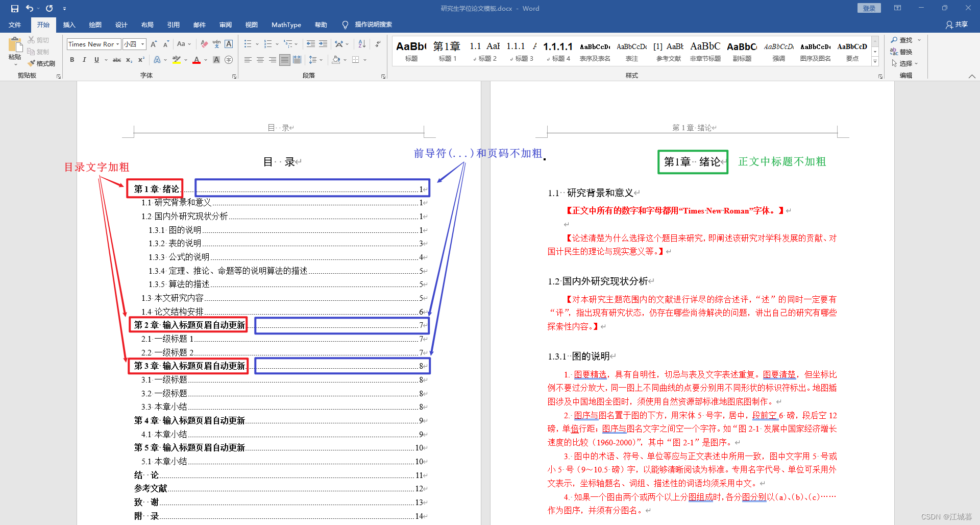Switch to the 审阅 ribbon tab
This screenshot has height=525, width=980.
coord(225,25)
